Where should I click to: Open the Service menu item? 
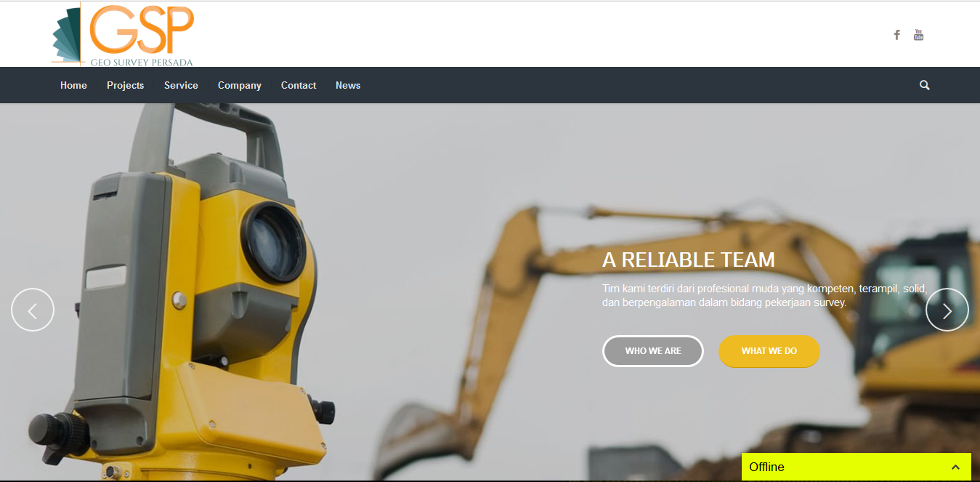tap(181, 85)
